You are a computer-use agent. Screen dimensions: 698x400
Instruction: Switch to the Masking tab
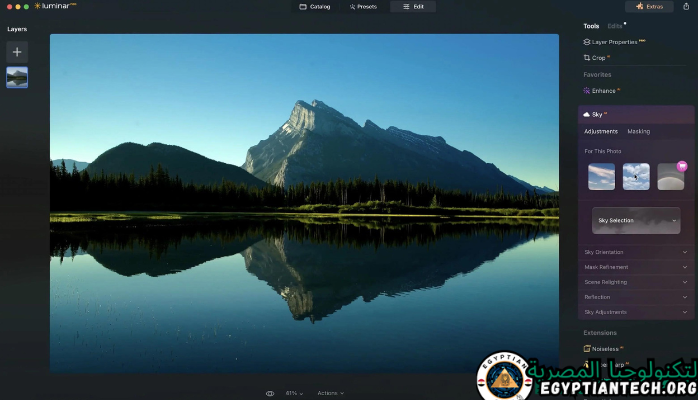(638, 131)
